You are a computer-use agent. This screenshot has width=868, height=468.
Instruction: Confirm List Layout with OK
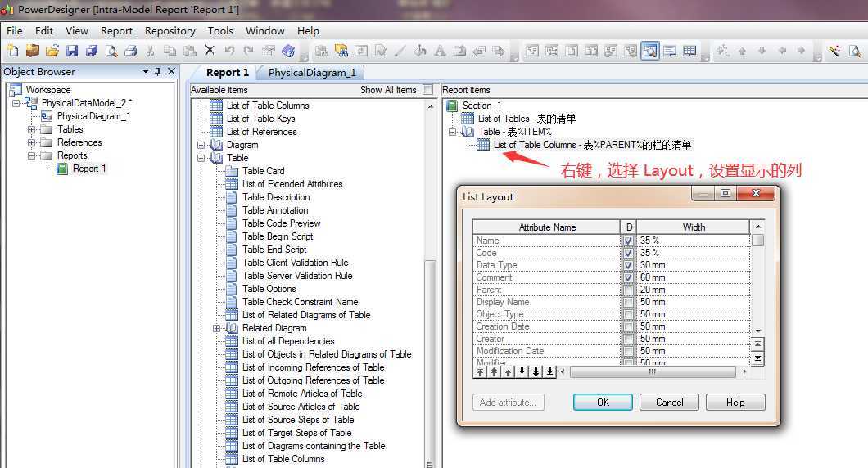pos(603,403)
